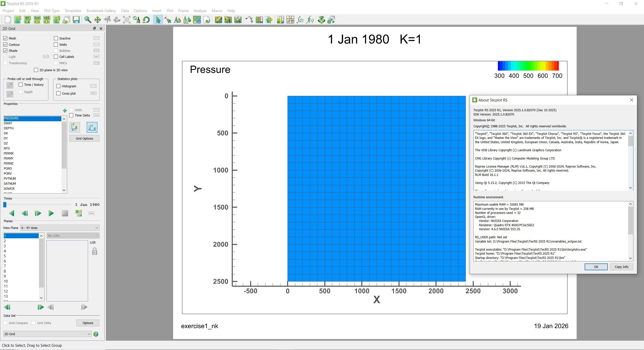
Task: Enable 2D plane in 3D view
Action: [x=36, y=70]
